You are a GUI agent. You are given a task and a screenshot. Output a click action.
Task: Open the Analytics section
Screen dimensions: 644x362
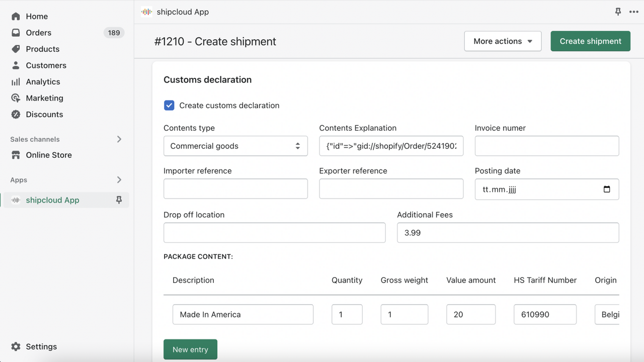(x=16, y=81)
